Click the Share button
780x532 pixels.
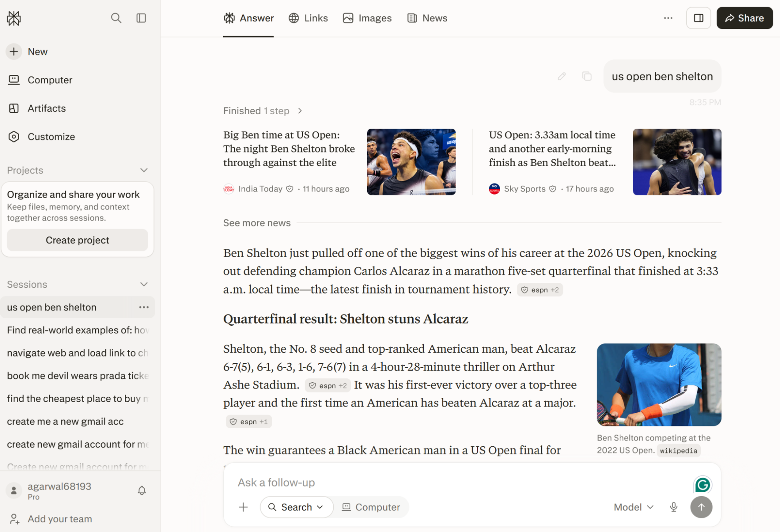(x=744, y=18)
